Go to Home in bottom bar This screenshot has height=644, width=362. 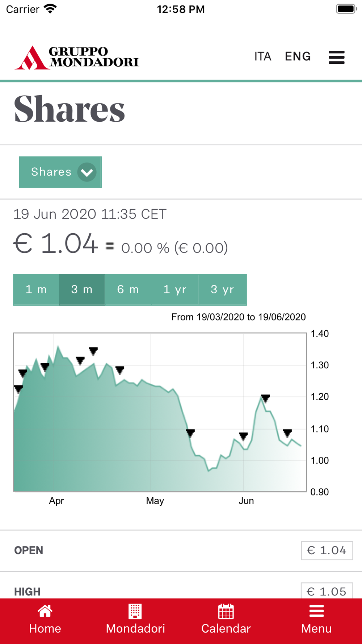(x=45, y=620)
